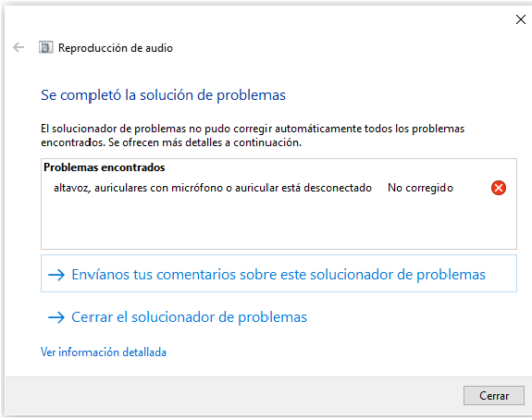The image size is (532, 420).
Task: Select the altavoz desconectado problem entry
Action: [278, 188]
